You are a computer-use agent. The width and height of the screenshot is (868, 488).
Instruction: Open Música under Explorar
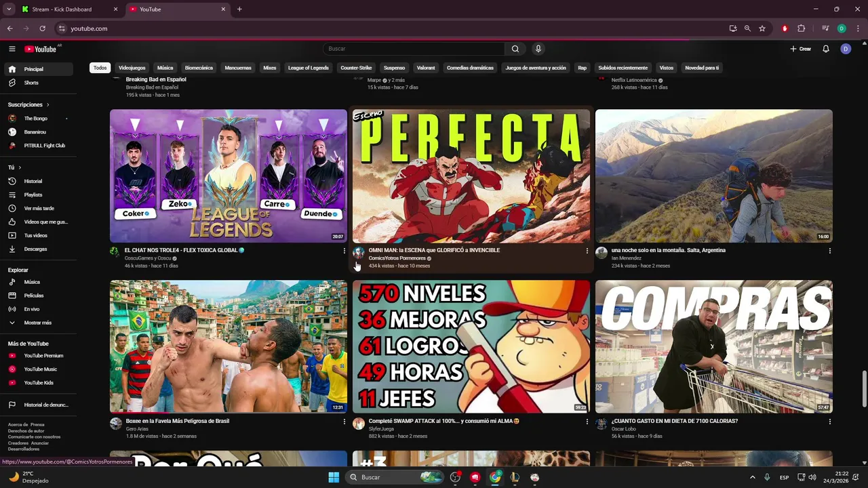(39, 282)
